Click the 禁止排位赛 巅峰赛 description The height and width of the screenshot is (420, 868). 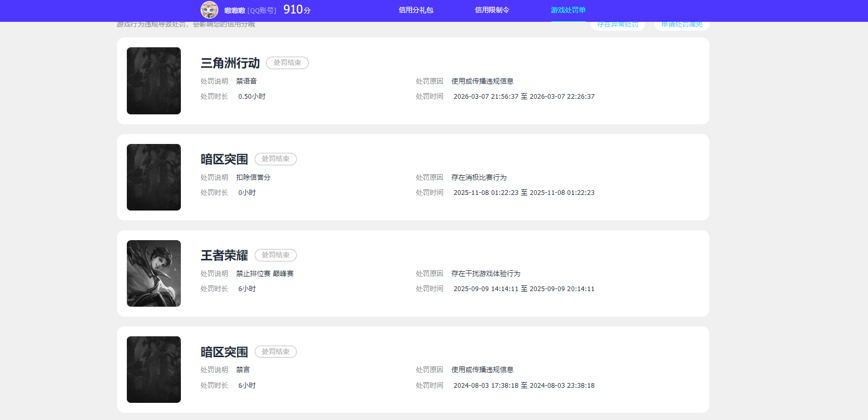pos(265,273)
